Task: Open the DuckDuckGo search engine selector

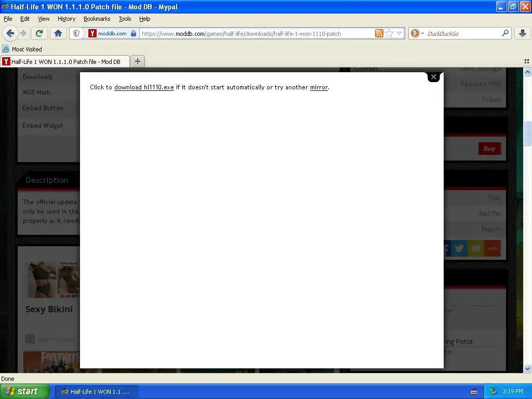Action: (417, 33)
